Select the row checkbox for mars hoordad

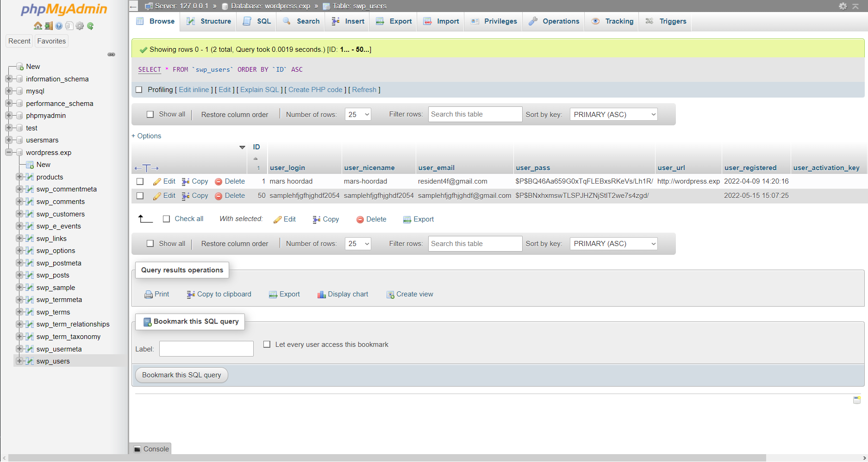pyautogui.click(x=140, y=182)
